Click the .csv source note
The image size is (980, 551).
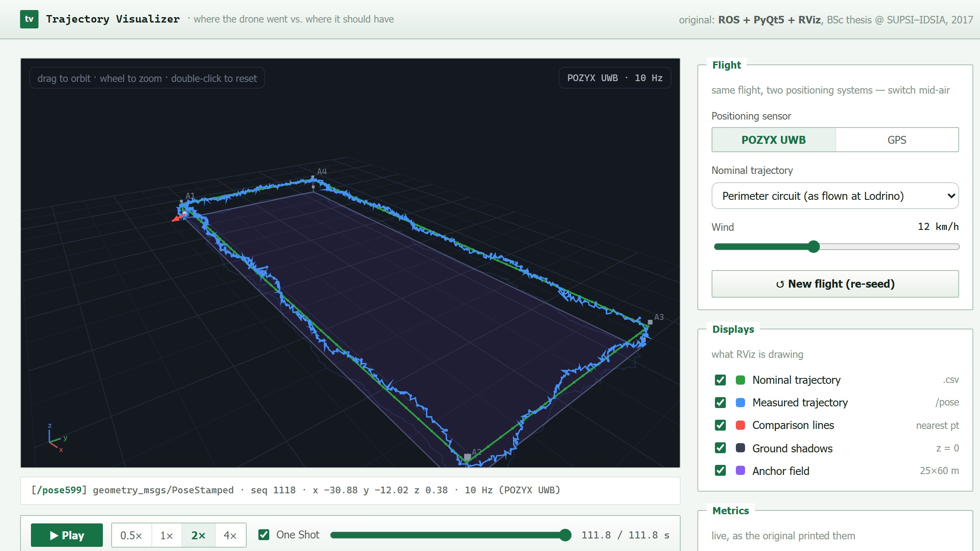pyautogui.click(x=951, y=380)
